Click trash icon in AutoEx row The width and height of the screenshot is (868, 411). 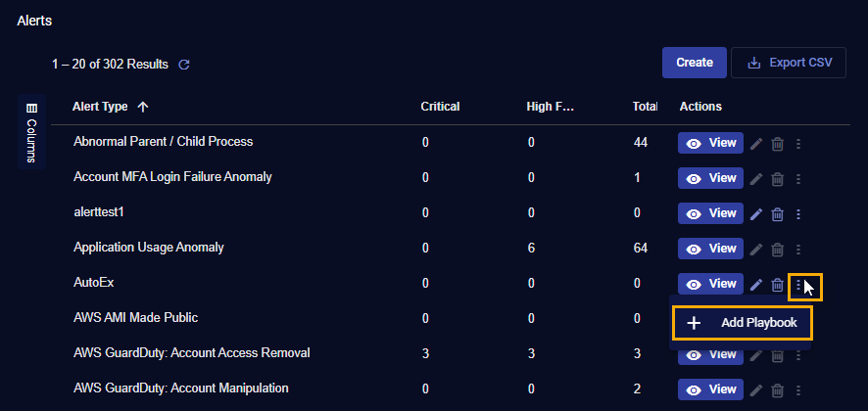tap(778, 285)
